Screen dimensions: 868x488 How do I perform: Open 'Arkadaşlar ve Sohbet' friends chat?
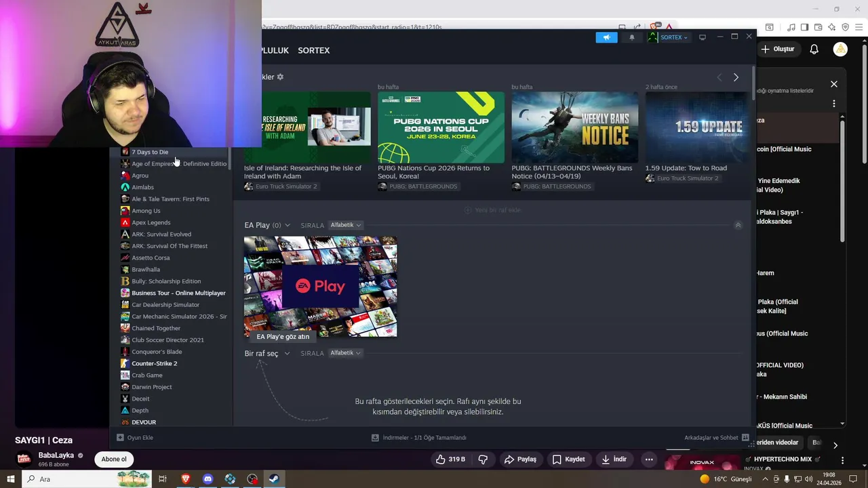pos(716,438)
